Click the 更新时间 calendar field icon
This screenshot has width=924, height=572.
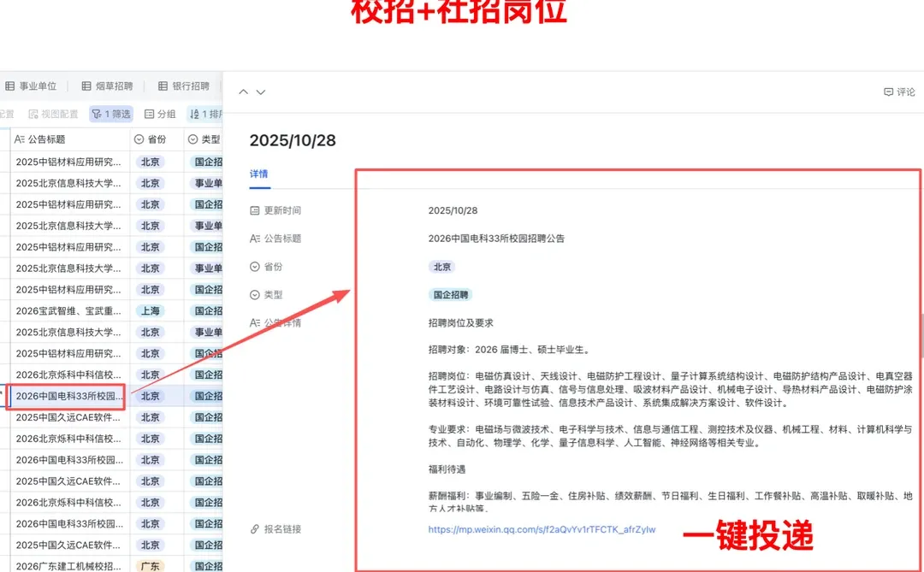(x=253, y=209)
